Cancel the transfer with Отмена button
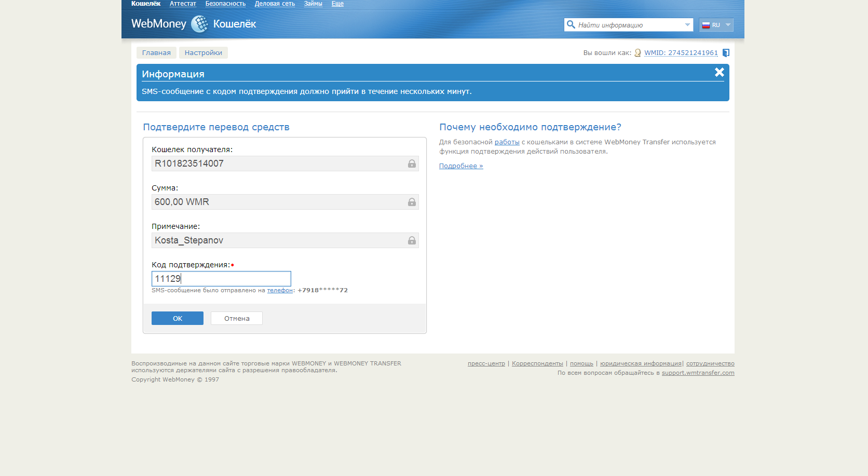 (237, 318)
